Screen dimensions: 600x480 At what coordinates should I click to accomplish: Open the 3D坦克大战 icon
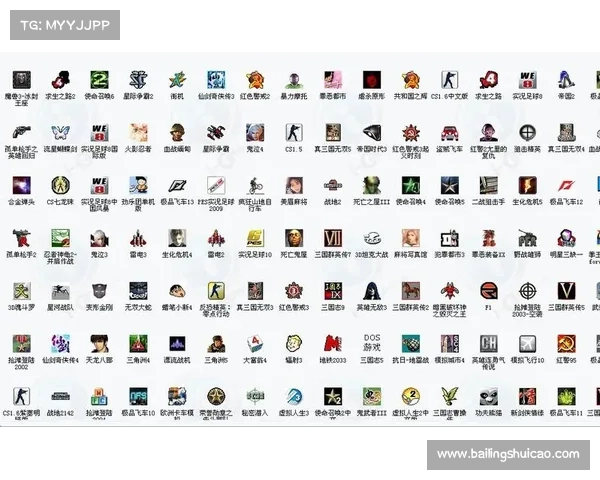372,238
